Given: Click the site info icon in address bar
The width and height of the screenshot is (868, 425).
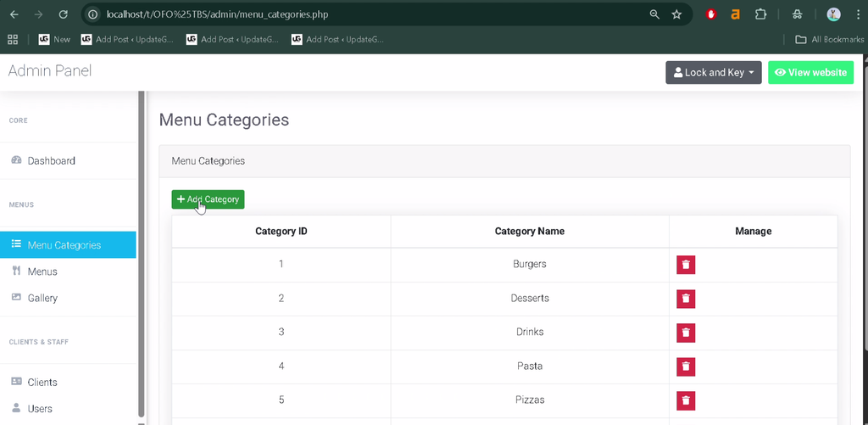Looking at the screenshot, I should 93,14.
